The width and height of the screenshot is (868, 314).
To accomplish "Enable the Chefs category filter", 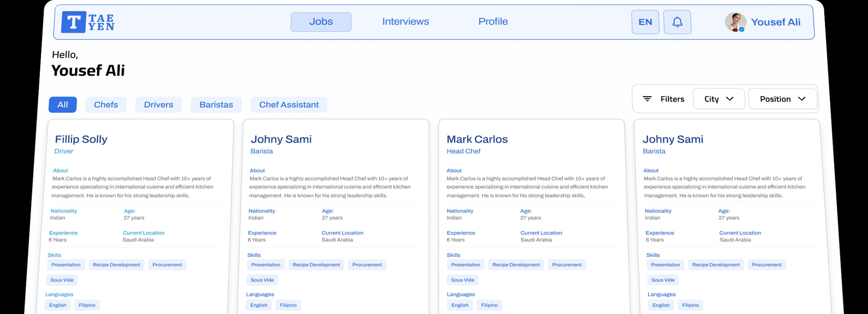I will (x=106, y=104).
